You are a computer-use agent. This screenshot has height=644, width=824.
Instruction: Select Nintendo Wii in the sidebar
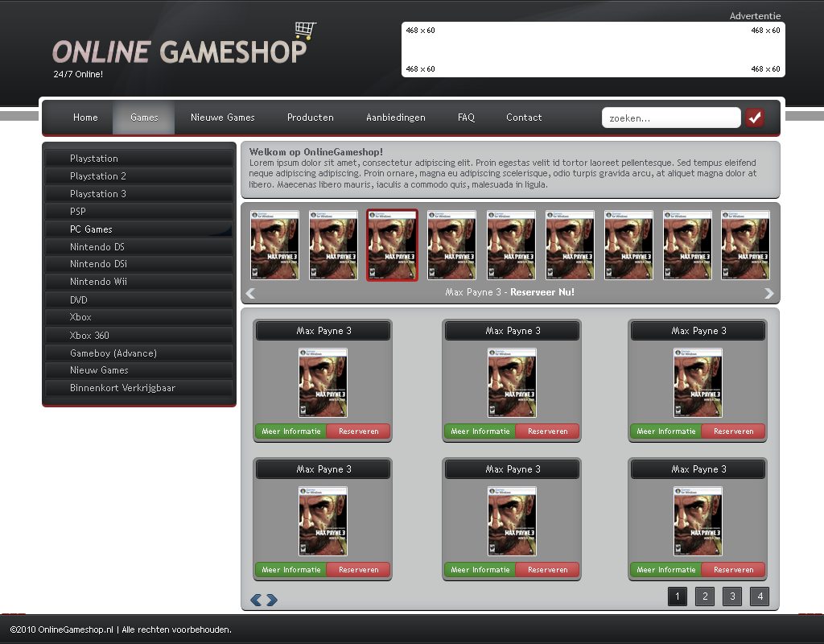139,282
